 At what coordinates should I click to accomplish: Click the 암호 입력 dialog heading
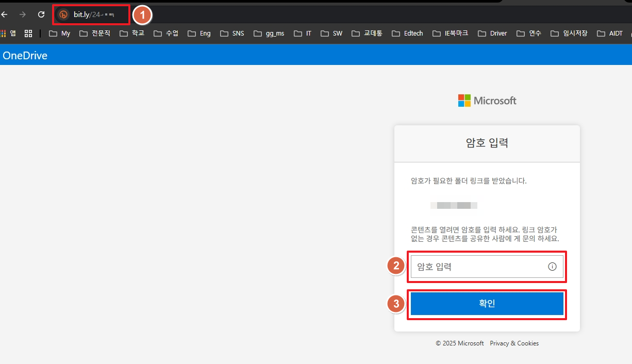coord(487,143)
